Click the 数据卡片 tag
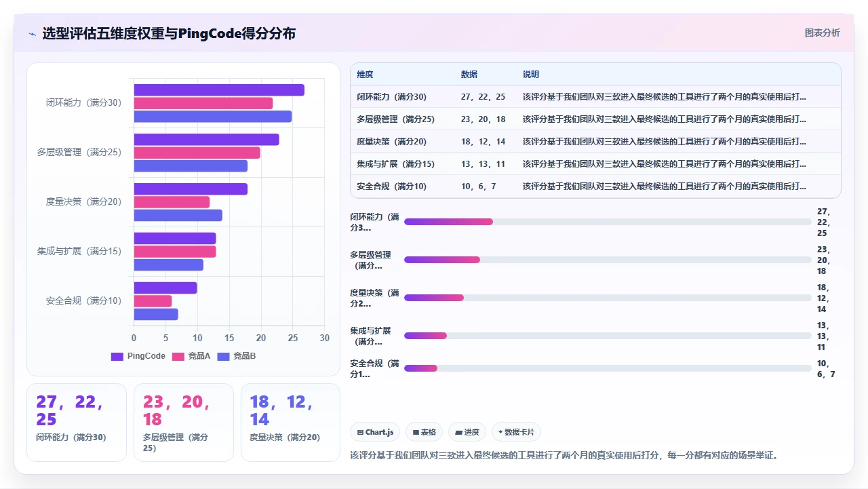Image resolution: width=868 pixels, height=489 pixels. (x=516, y=432)
